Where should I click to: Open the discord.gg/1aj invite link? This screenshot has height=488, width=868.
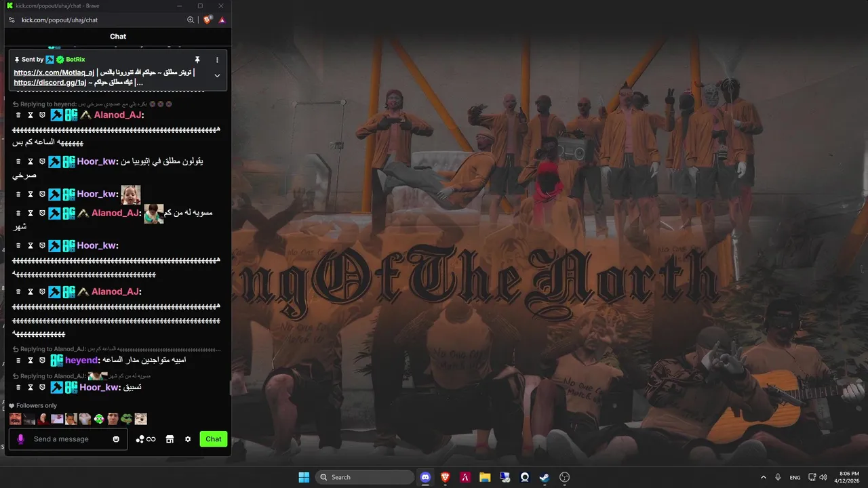pos(50,83)
